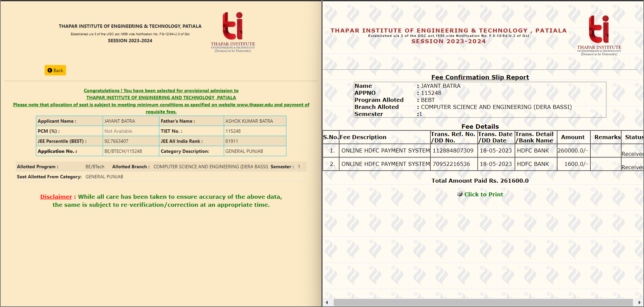Select transaction reference 70952216536
The image size is (644, 307).
pos(451,164)
